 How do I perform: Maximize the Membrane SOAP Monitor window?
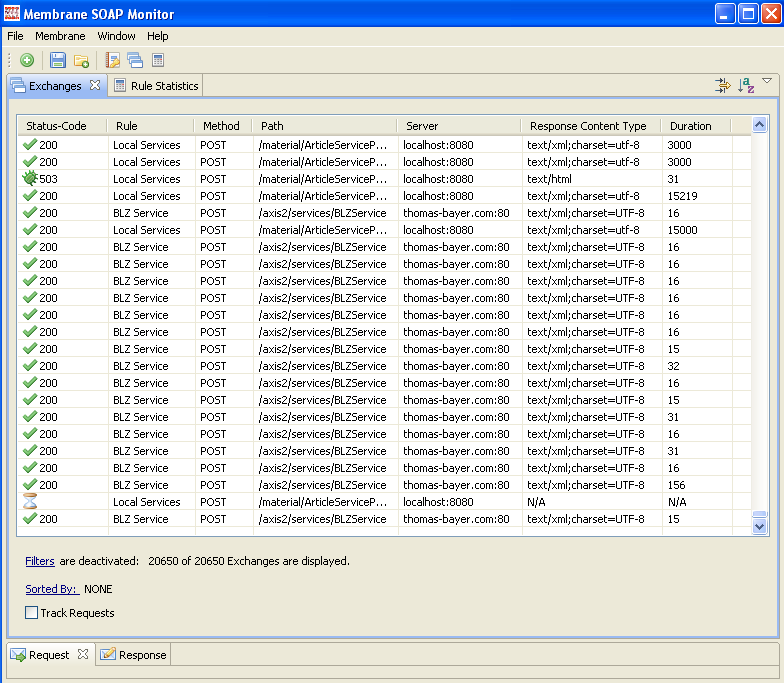coord(748,14)
